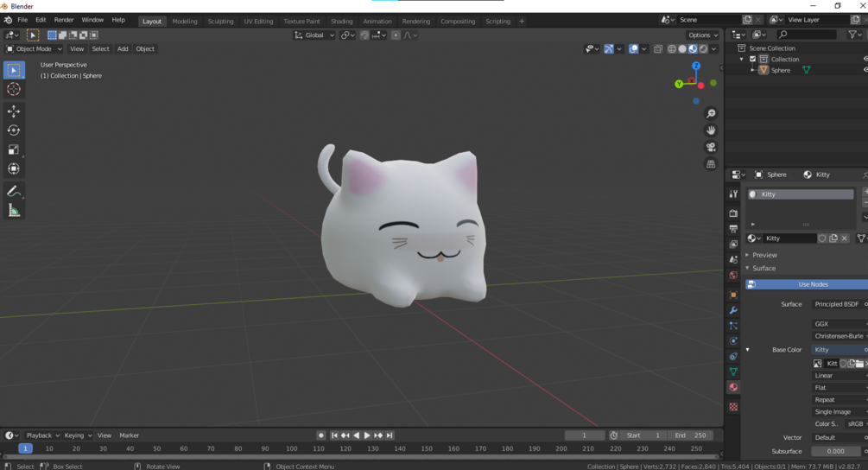Open the viewport Options dropdown
868x470 pixels.
click(703, 35)
